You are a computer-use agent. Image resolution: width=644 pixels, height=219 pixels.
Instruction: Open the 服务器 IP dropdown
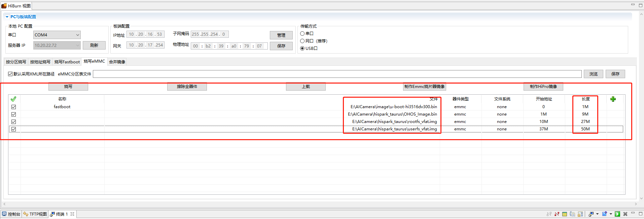[57, 45]
